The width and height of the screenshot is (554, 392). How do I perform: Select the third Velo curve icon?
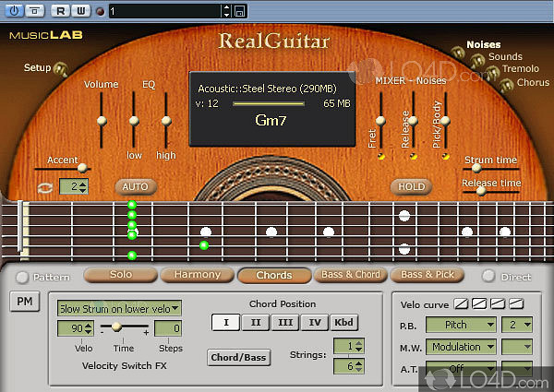[498, 303]
